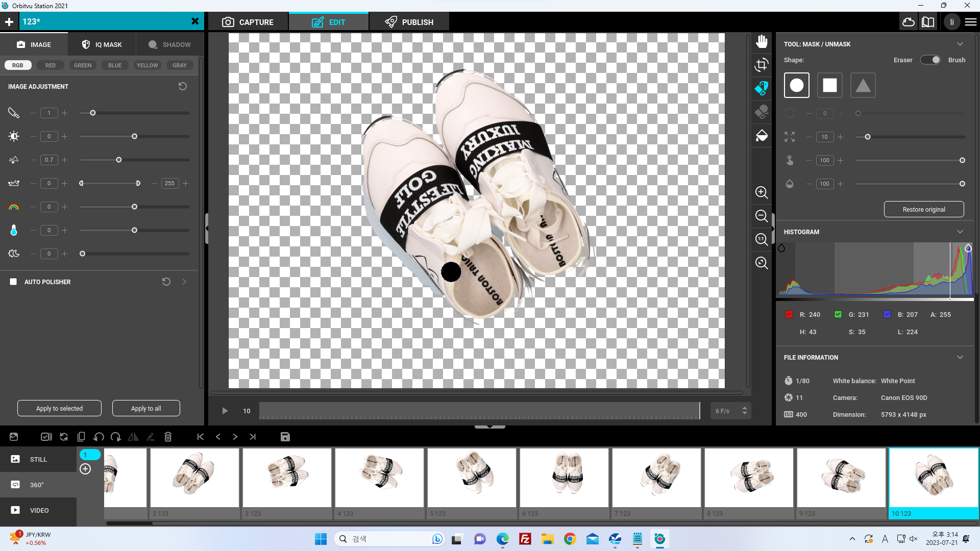Image resolution: width=980 pixels, height=551 pixels.
Task: Add a new still group
Action: [x=85, y=469]
